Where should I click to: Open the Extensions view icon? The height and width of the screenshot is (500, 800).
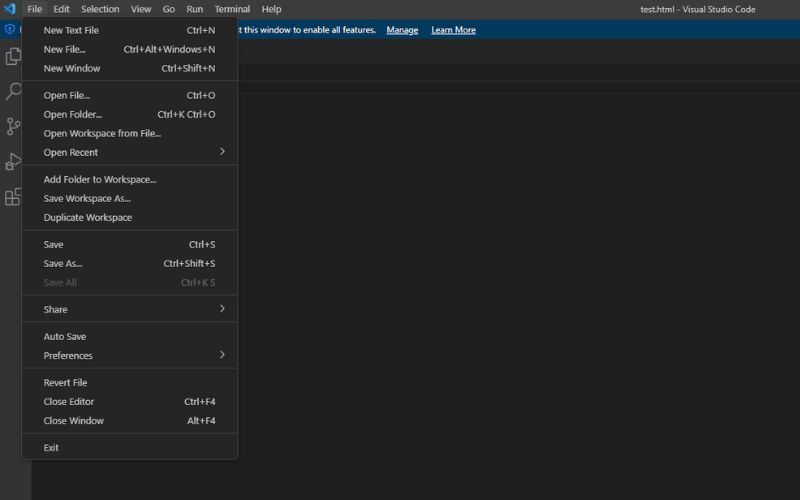coord(13,196)
